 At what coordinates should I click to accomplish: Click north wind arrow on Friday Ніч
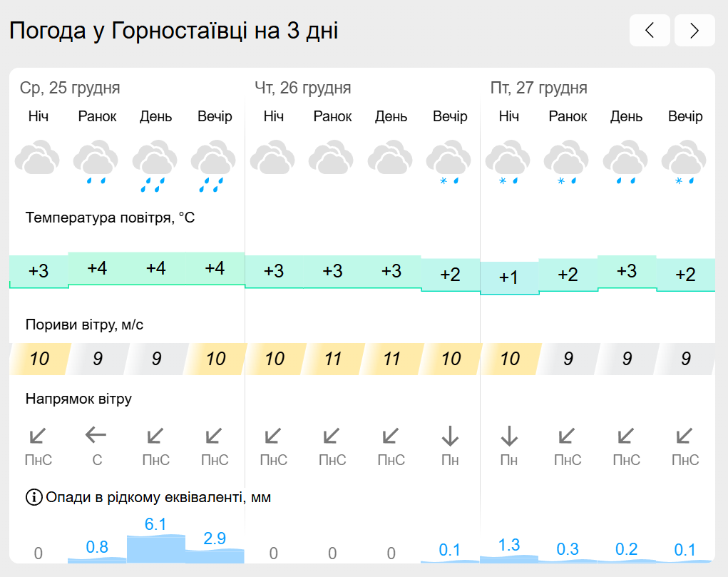click(509, 436)
